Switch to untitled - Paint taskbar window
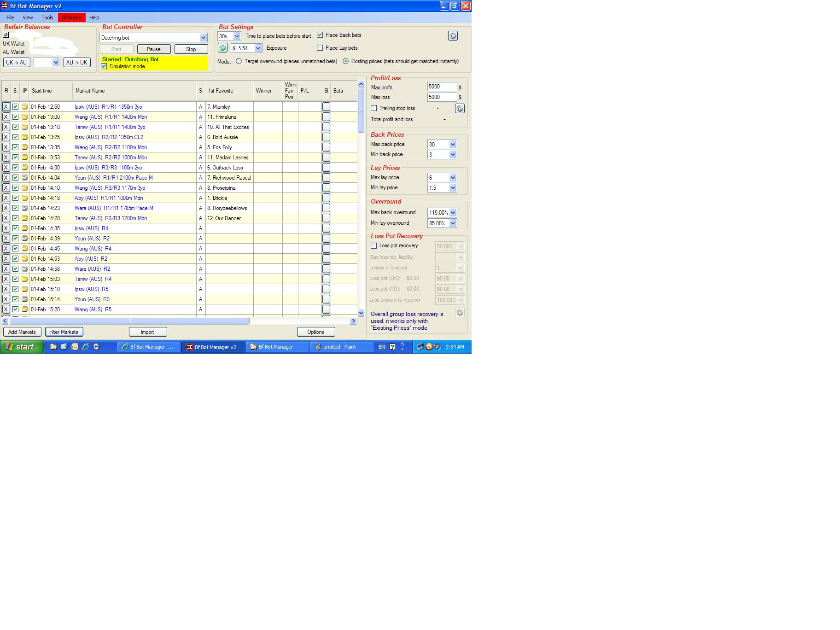The width and height of the screenshot is (840, 630). pos(342,347)
